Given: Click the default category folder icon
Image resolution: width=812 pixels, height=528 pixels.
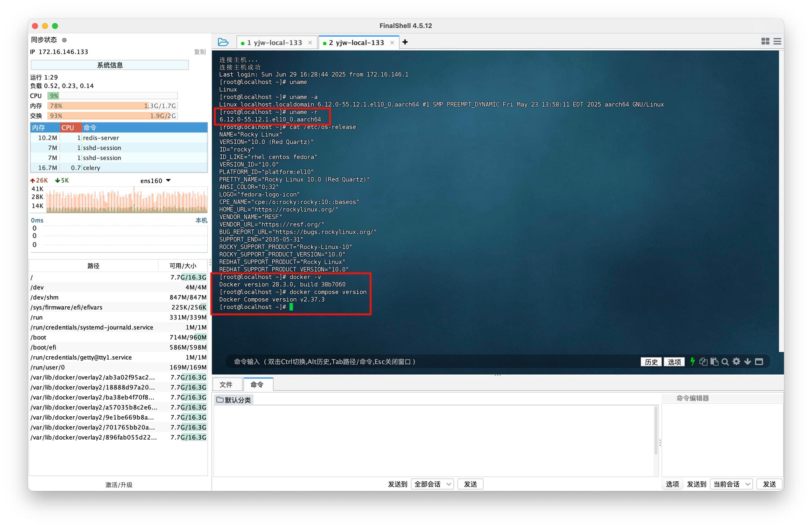Looking at the screenshot, I should coord(220,400).
